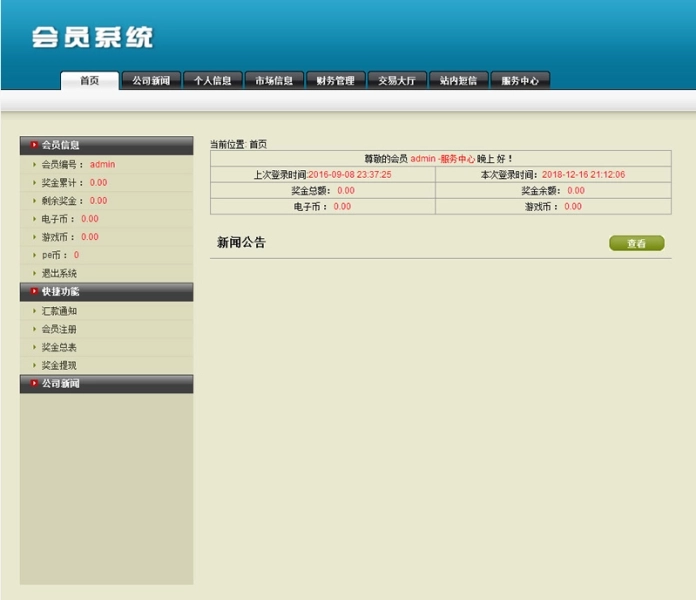Collapse the 快捷功能 sidebar header

click(107, 292)
